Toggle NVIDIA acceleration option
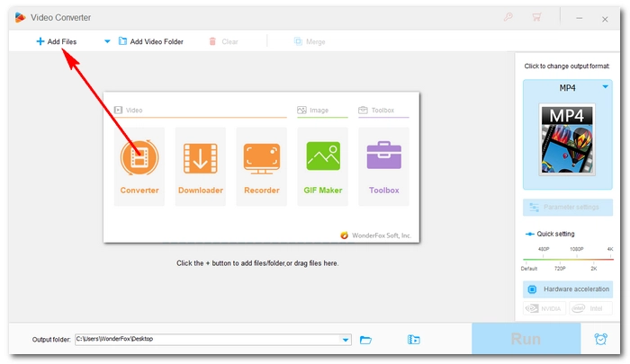Screen dimensions: 630x364 [543, 309]
